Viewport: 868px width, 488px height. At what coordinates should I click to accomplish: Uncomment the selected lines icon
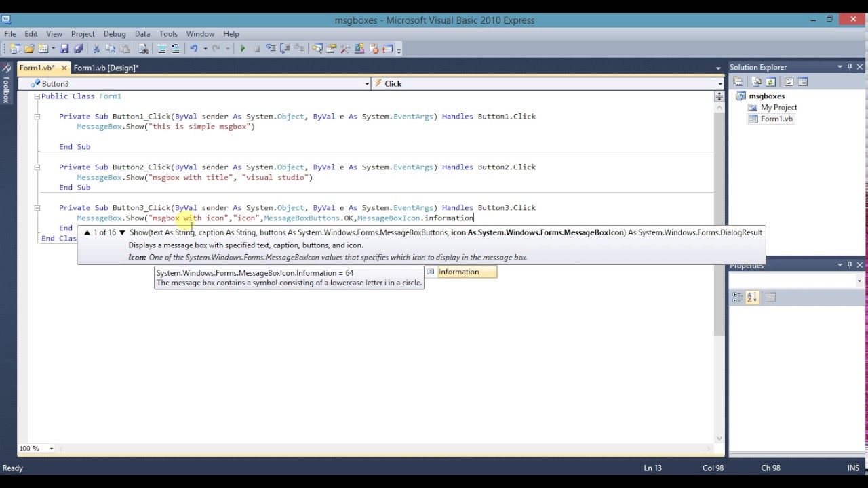pyautogui.click(x=175, y=49)
